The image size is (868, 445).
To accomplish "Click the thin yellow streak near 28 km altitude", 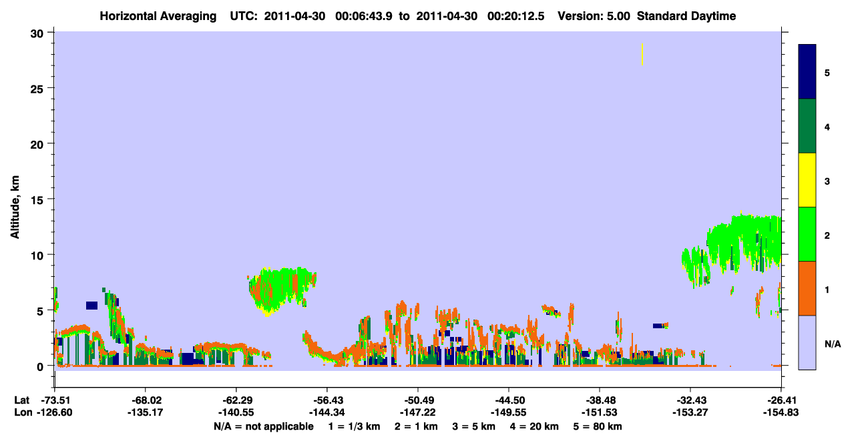I will click(x=642, y=54).
